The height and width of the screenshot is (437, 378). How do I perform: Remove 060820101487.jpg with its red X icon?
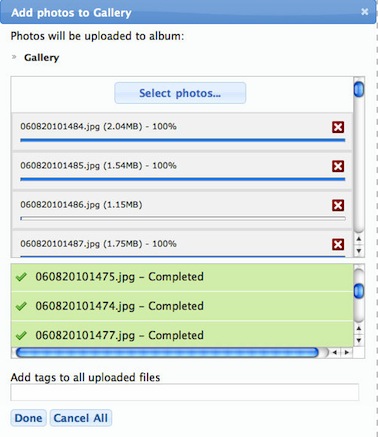(x=338, y=244)
